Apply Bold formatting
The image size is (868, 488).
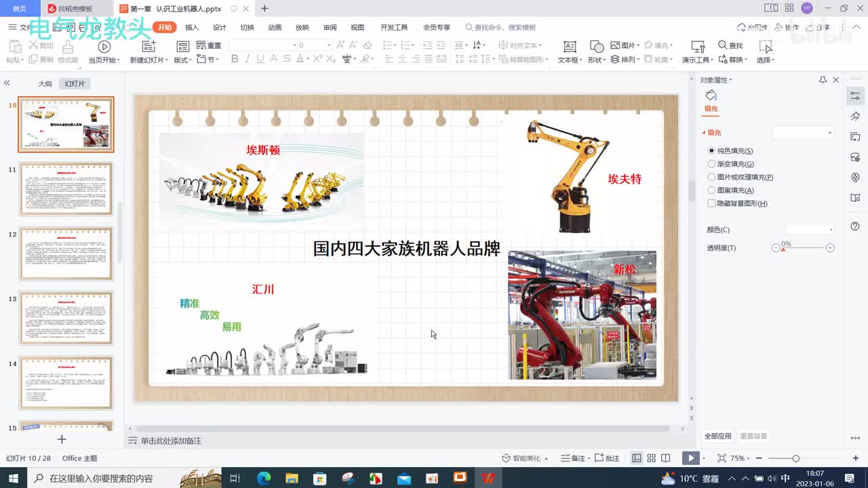235,59
